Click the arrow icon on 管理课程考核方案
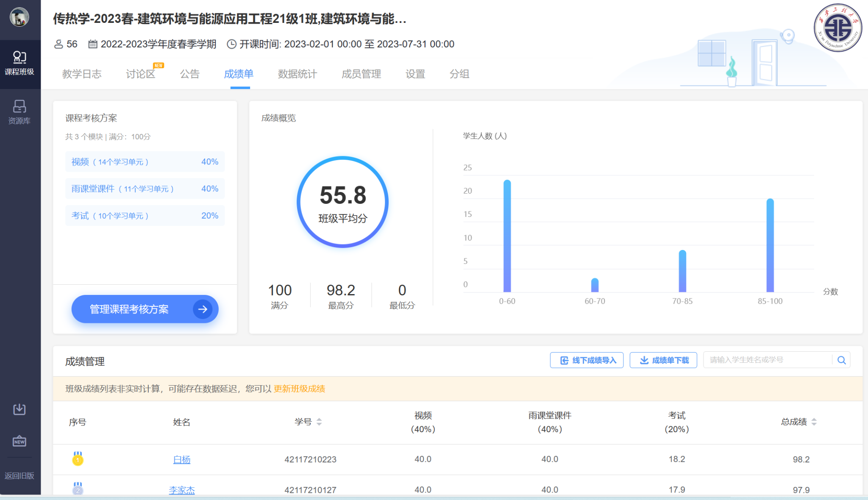 [203, 309]
